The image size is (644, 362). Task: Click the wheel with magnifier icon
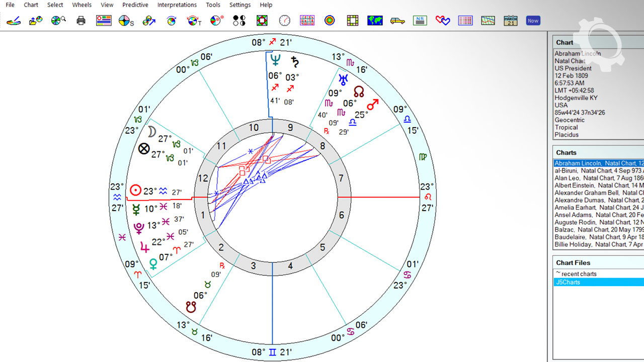coord(58,21)
